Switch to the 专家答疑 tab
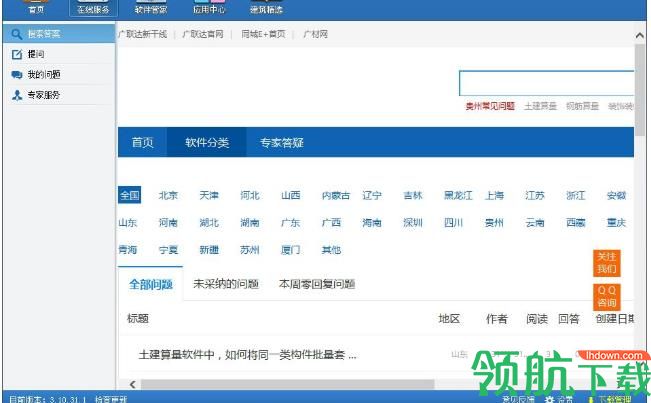 point(281,142)
